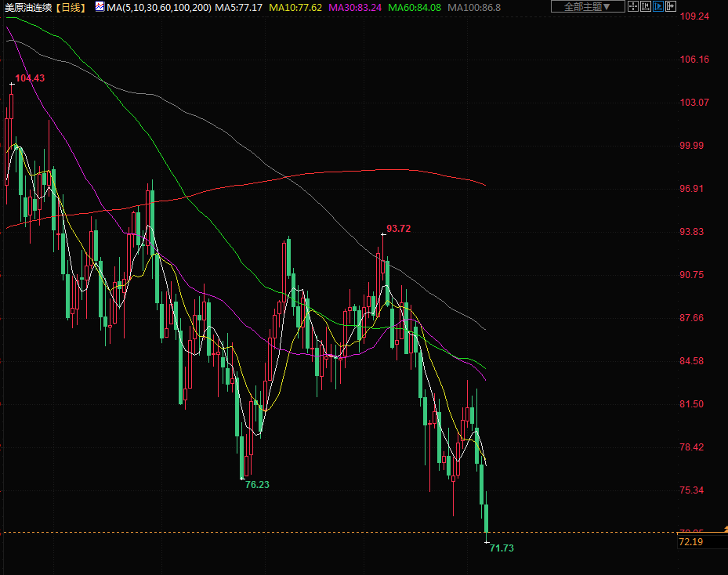Image resolution: width=728 pixels, height=575 pixels.
Task: Click the small MA indicator square icon
Action: pyautogui.click(x=100, y=7)
